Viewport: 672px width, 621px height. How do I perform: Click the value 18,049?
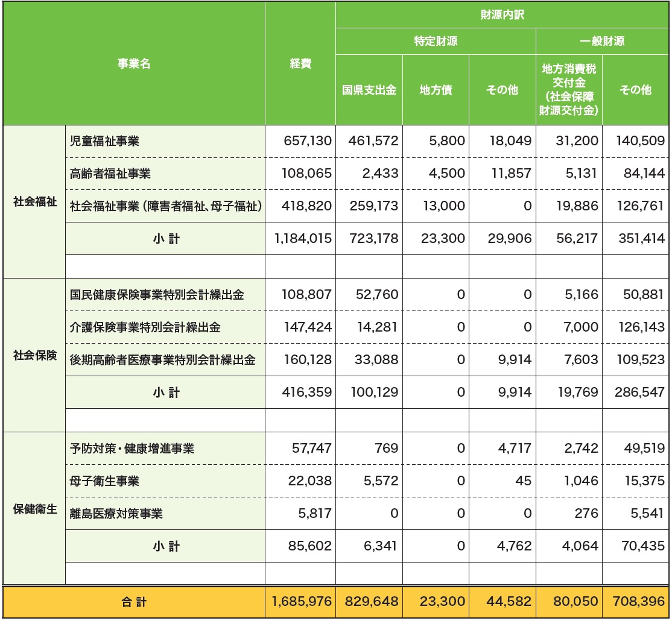pos(511,141)
